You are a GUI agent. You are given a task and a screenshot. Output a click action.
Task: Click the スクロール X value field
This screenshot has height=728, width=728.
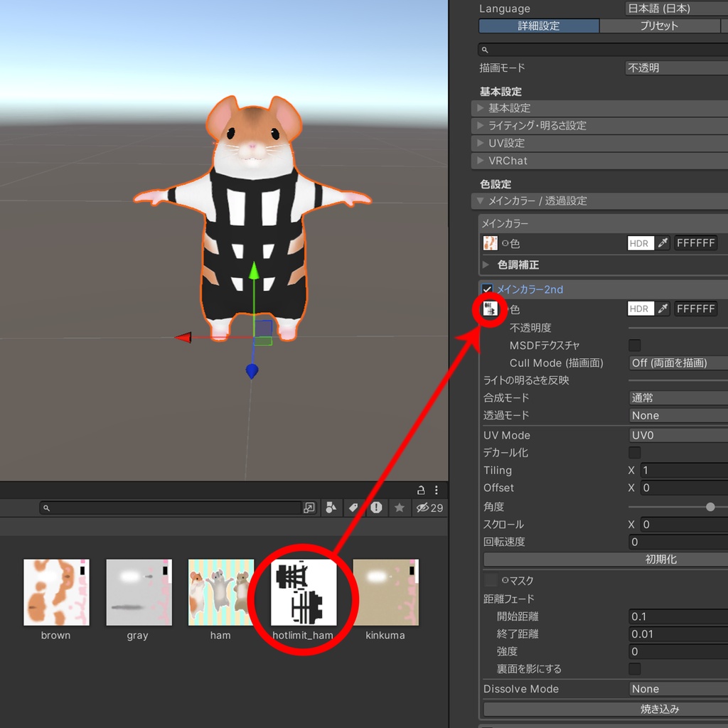pos(684,524)
